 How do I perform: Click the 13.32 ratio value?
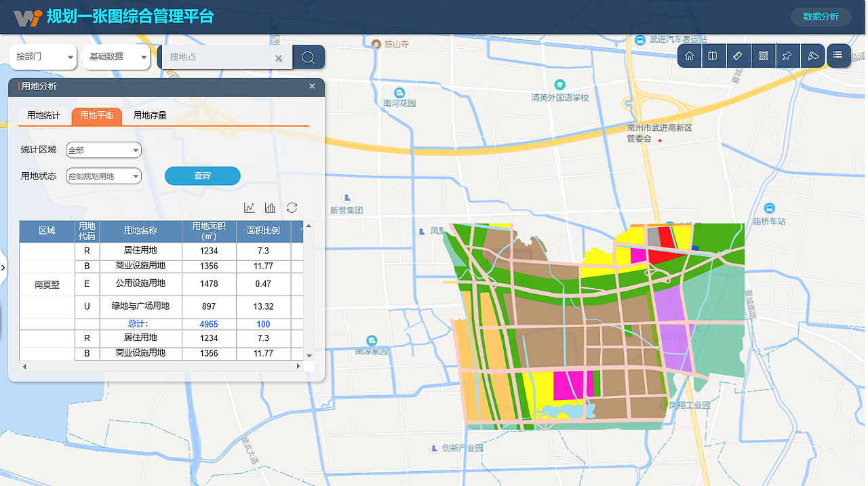[263, 307]
